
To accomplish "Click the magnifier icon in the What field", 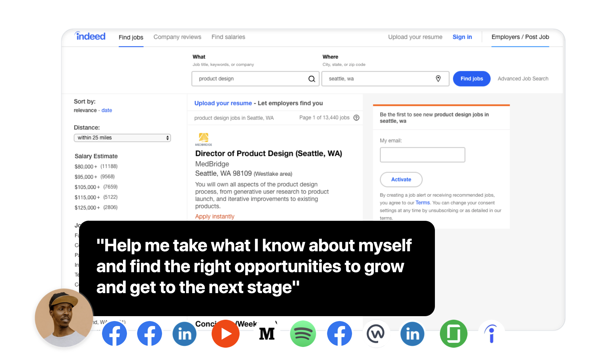I will pos(312,79).
